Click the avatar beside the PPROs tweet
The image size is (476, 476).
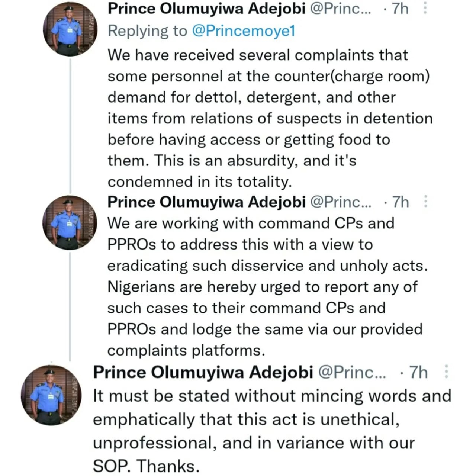coord(70,223)
